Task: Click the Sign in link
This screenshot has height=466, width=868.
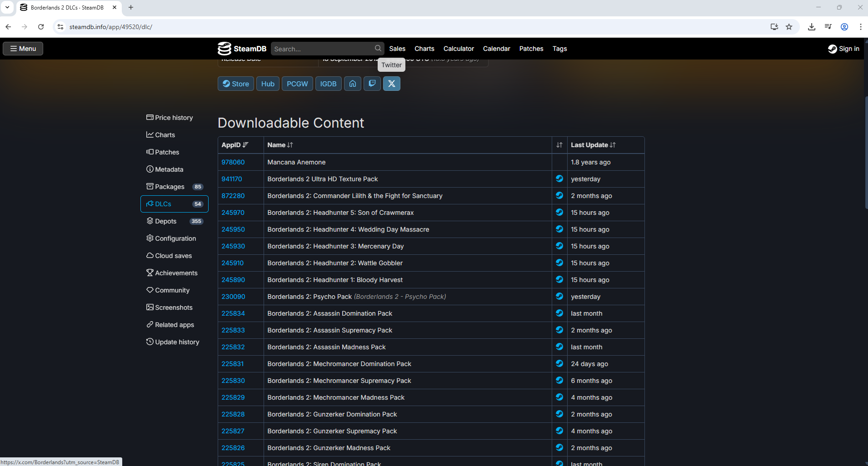Action: pos(843,49)
